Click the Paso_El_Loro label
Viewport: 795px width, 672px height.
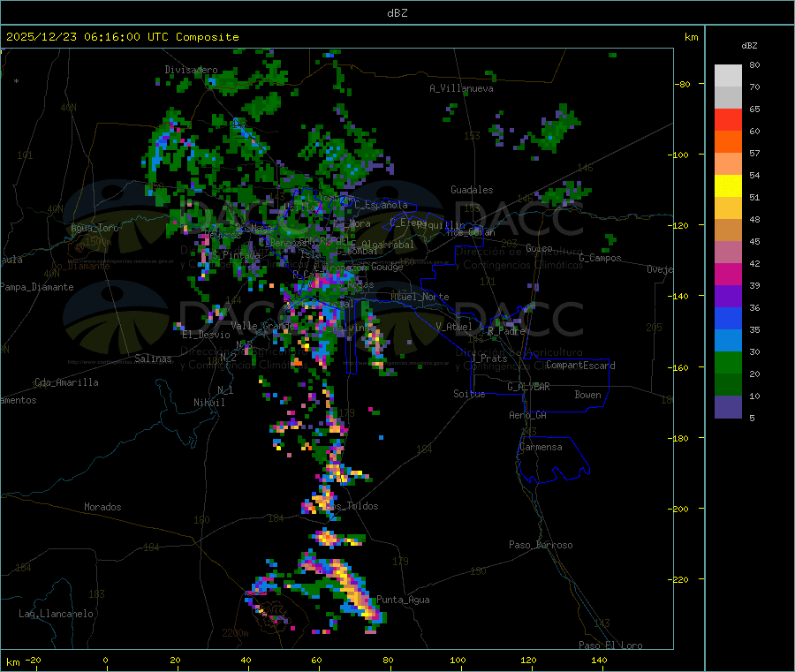[611, 646]
